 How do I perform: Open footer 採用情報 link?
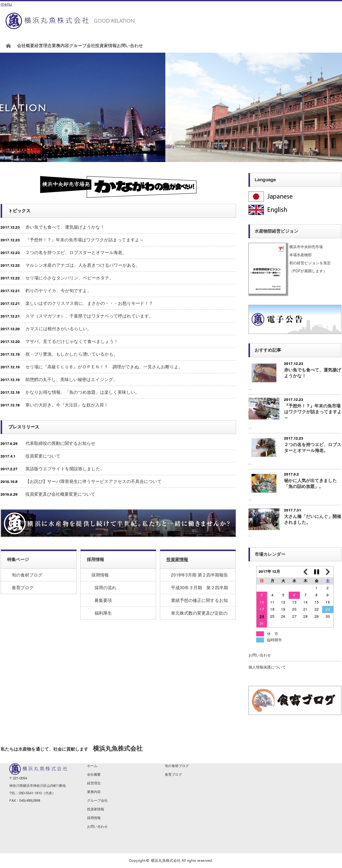coord(94,818)
